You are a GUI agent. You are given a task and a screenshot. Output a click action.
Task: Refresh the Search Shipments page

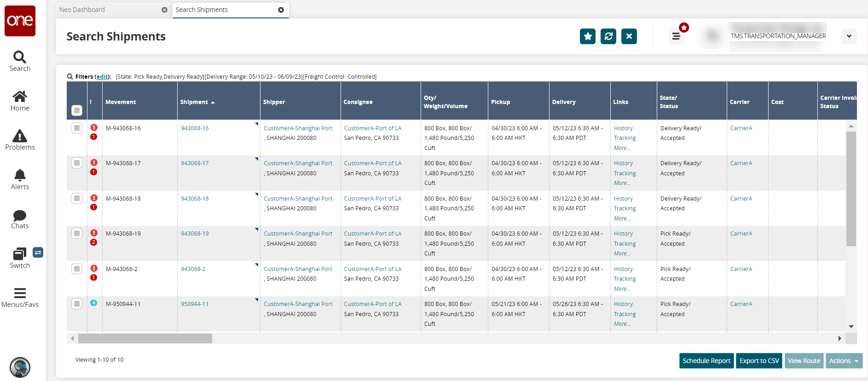(608, 36)
